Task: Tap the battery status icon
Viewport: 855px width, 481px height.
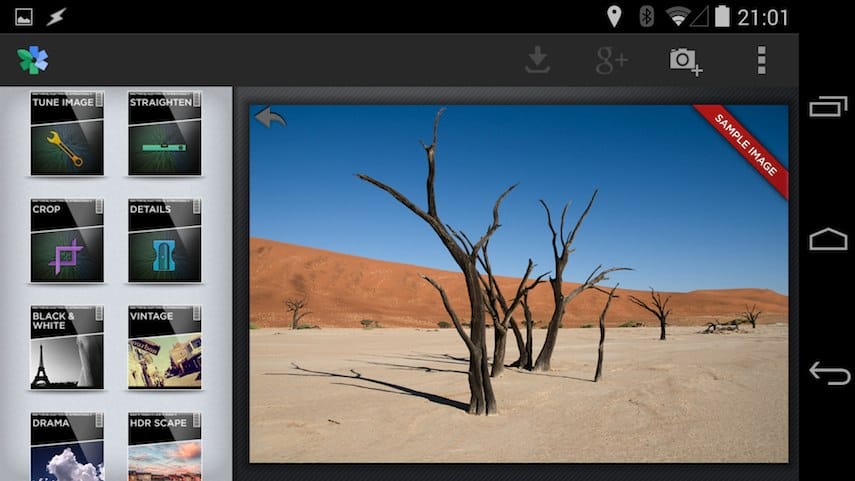Action: click(722, 16)
